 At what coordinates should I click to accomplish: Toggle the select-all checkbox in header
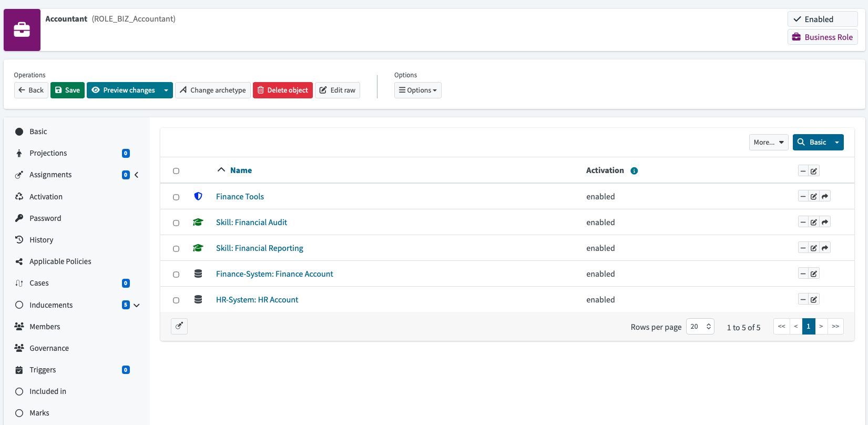[176, 171]
